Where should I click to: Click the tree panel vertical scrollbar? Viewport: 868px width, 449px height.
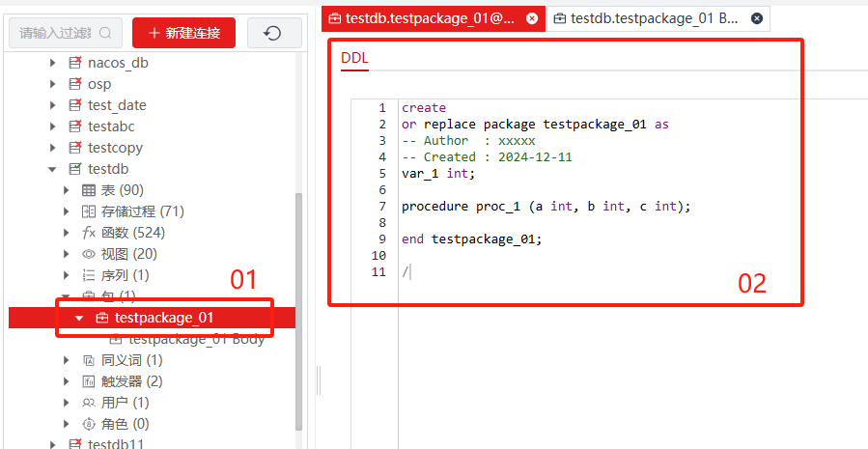click(x=298, y=309)
